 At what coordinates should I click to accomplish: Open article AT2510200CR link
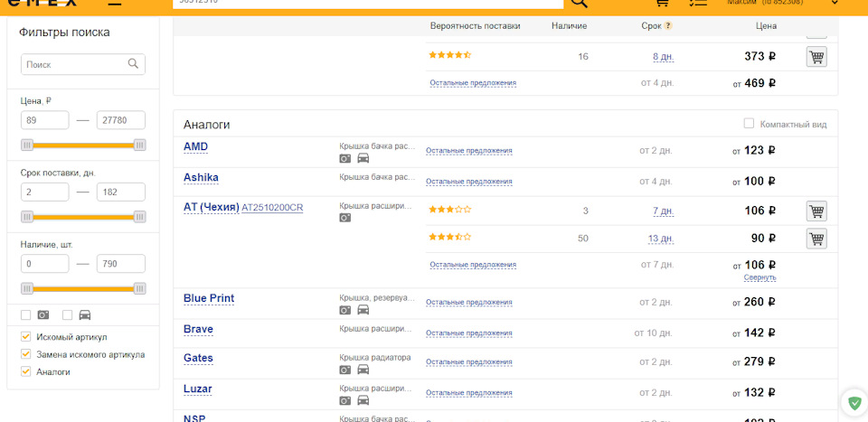coord(272,208)
